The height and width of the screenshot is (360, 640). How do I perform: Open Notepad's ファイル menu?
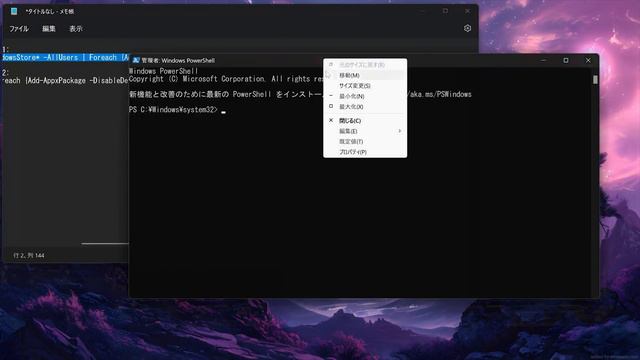19,29
